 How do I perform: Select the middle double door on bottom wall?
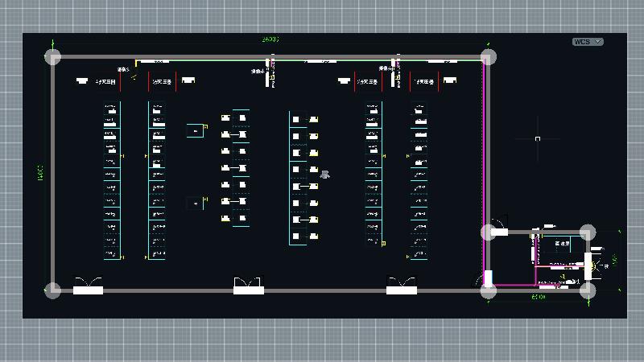(x=249, y=286)
